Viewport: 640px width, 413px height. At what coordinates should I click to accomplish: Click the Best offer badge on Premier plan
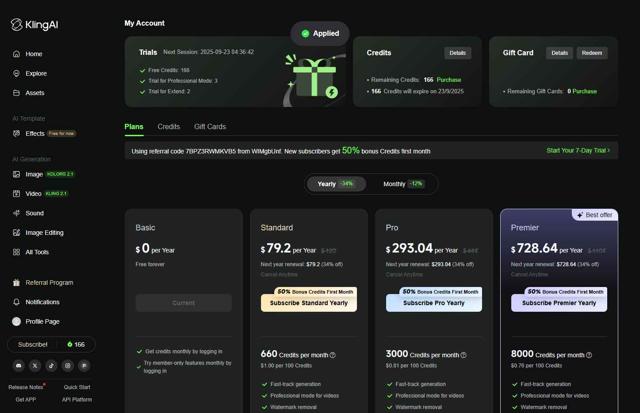[595, 215]
